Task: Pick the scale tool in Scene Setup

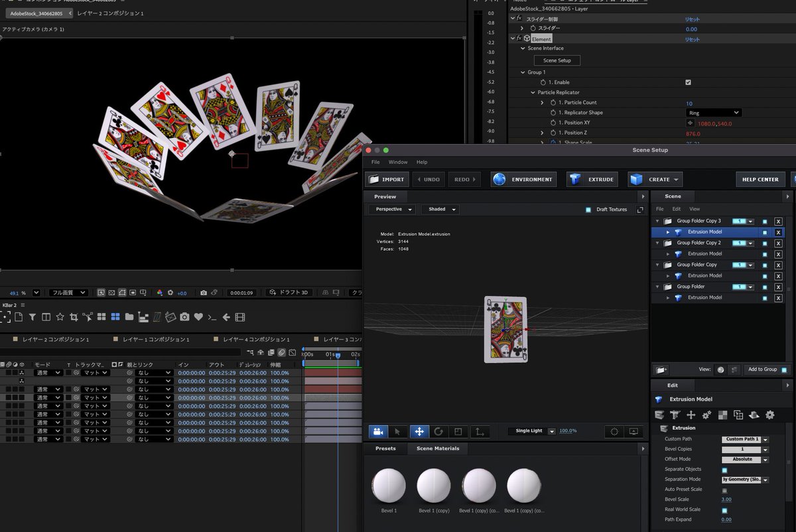Action: [458, 431]
